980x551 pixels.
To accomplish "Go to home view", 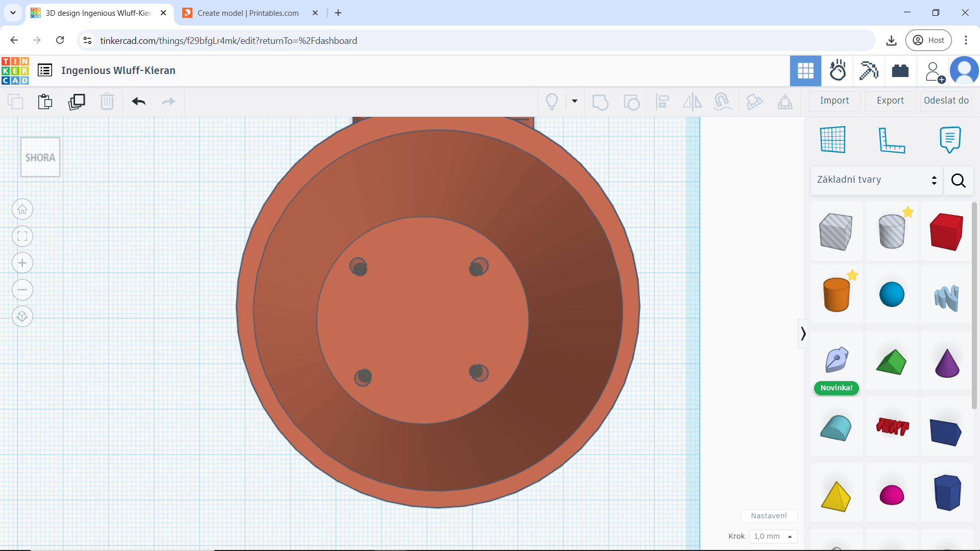I will click(x=22, y=209).
